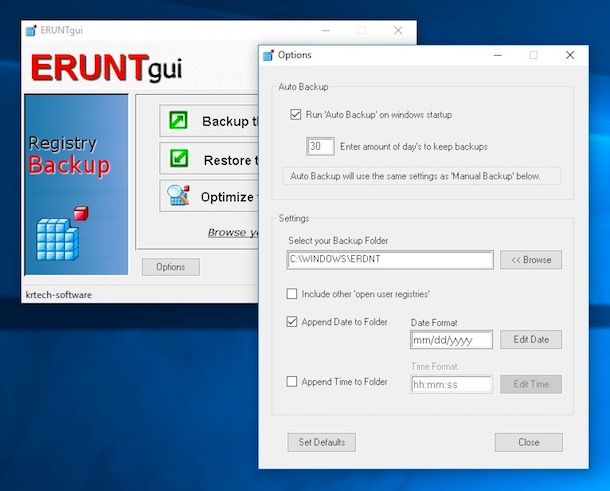
Task: Click the Edit Time button
Action: click(x=531, y=384)
